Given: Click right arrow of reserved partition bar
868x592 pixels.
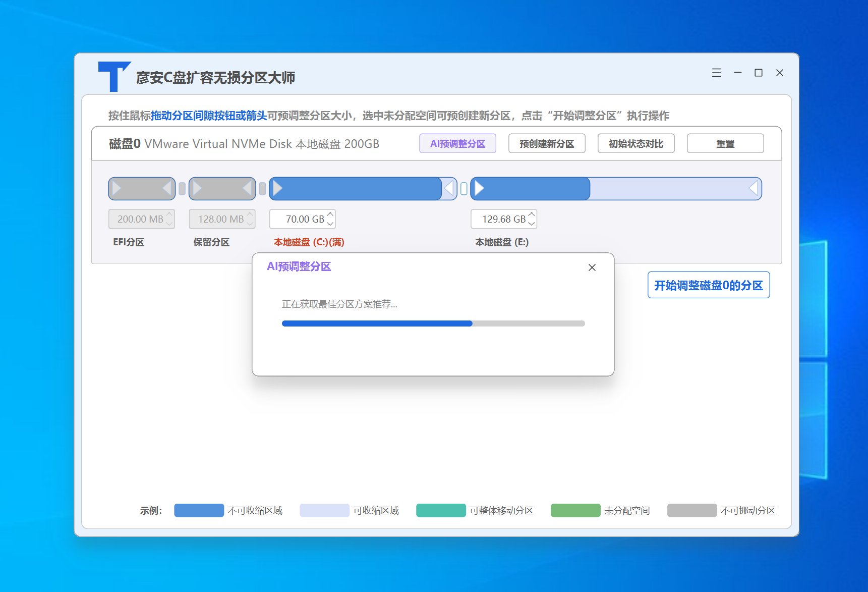Looking at the screenshot, I should point(247,188).
